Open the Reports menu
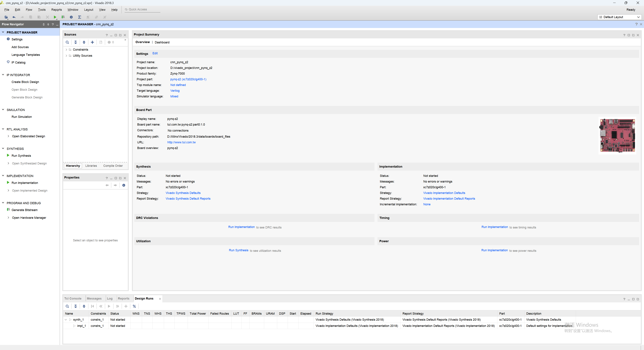Screen dimensions: 644x350 (56, 10)
